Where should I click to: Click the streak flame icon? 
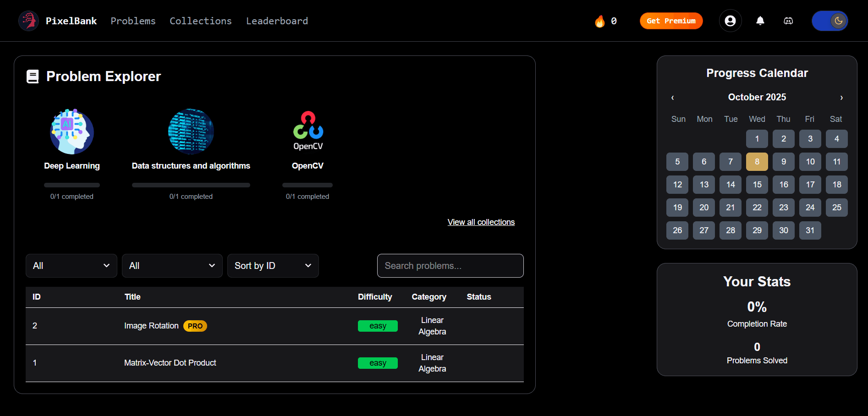[599, 21]
